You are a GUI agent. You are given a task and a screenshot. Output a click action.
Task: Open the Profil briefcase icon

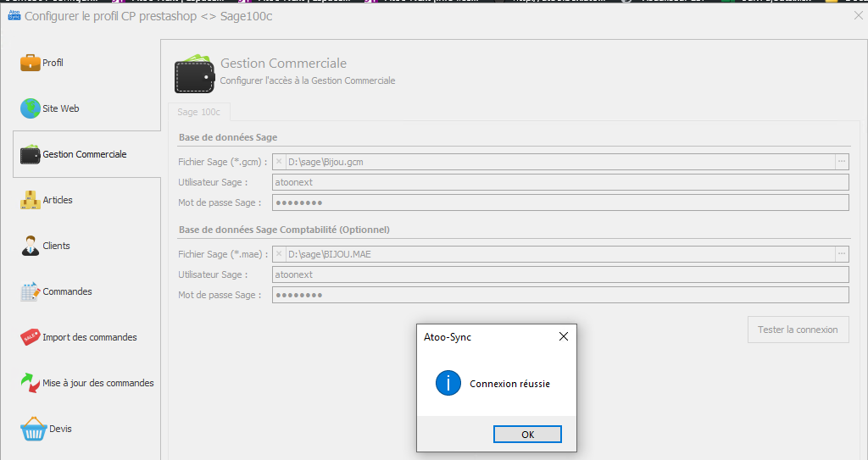coord(30,63)
